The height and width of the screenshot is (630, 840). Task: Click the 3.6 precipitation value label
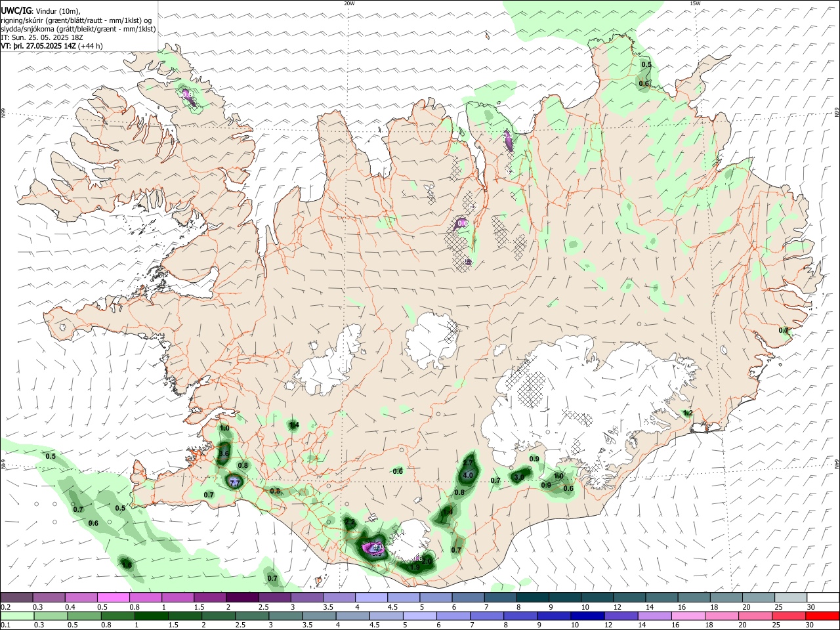point(224,453)
